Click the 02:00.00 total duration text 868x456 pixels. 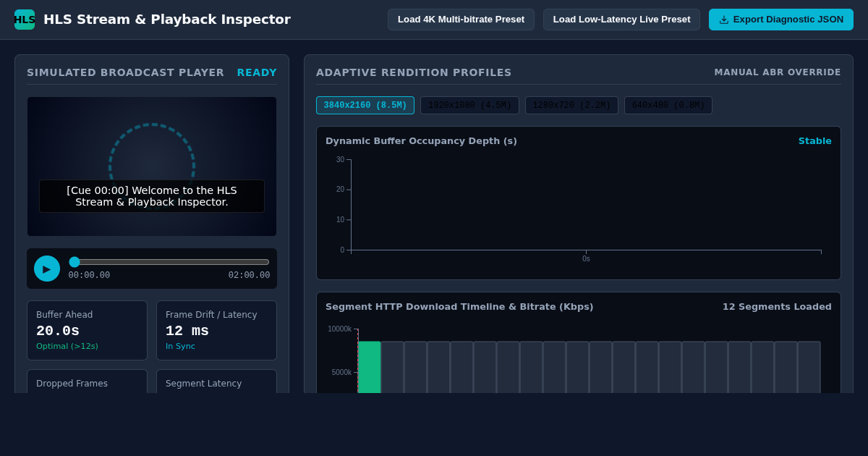[x=250, y=275]
